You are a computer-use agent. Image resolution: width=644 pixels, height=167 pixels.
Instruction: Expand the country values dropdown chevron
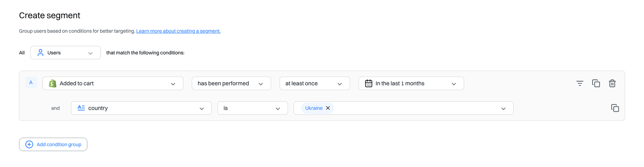point(503,109)
